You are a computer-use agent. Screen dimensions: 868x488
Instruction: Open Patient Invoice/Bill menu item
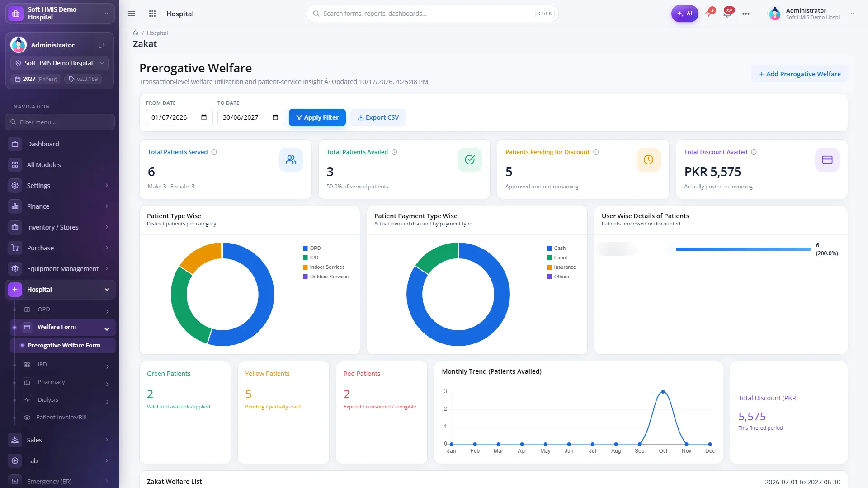click(63, 418)
